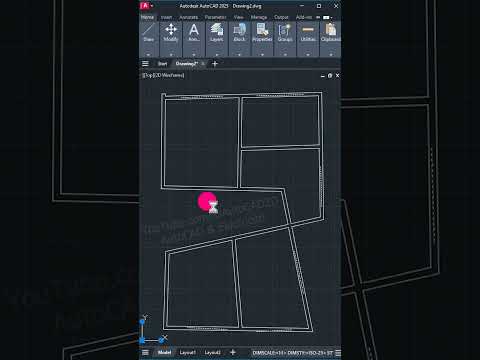480x360 pixels.
Task: Open the Clipboard panel paste icon
Action: pyautogui.click(x=331, y=29)
